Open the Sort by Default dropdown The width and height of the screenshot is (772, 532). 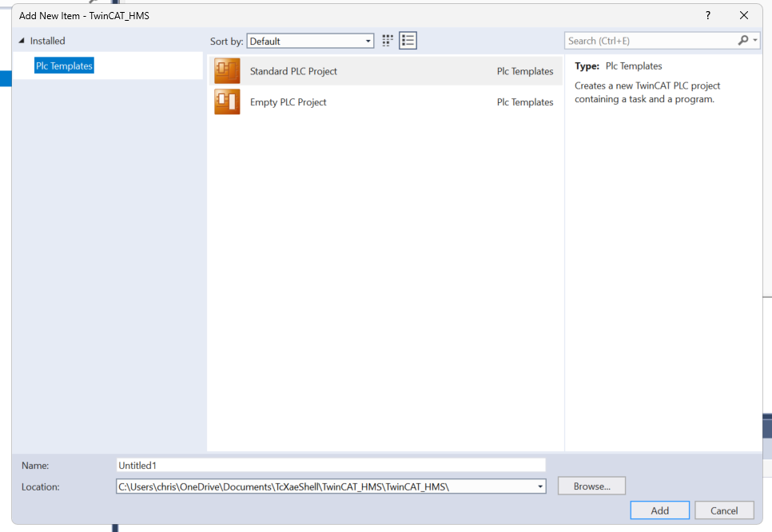(310, 42)
